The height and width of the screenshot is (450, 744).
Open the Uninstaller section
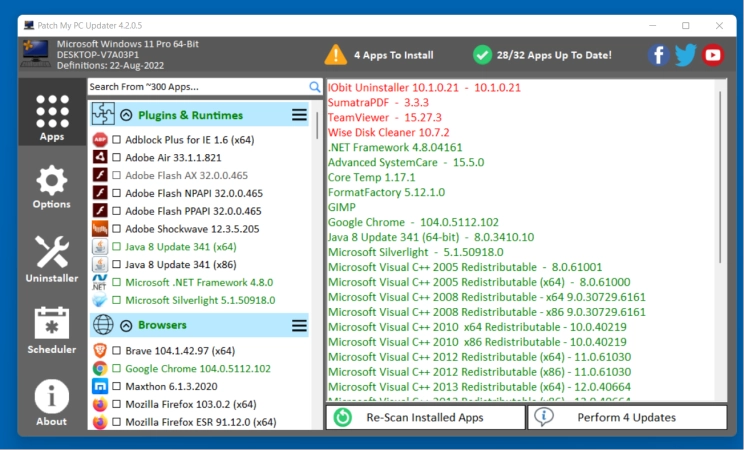click(52, 259)
